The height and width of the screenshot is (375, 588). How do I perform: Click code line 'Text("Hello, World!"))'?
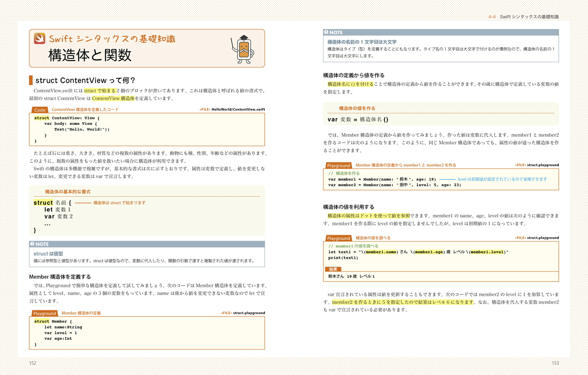point(82,129)
